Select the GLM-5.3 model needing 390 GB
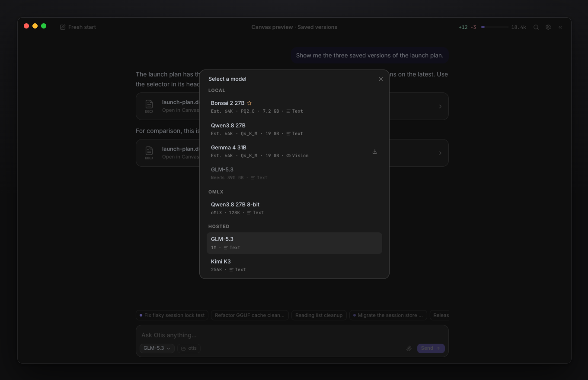This screenshot has width=588, height=380. point(294,173)
